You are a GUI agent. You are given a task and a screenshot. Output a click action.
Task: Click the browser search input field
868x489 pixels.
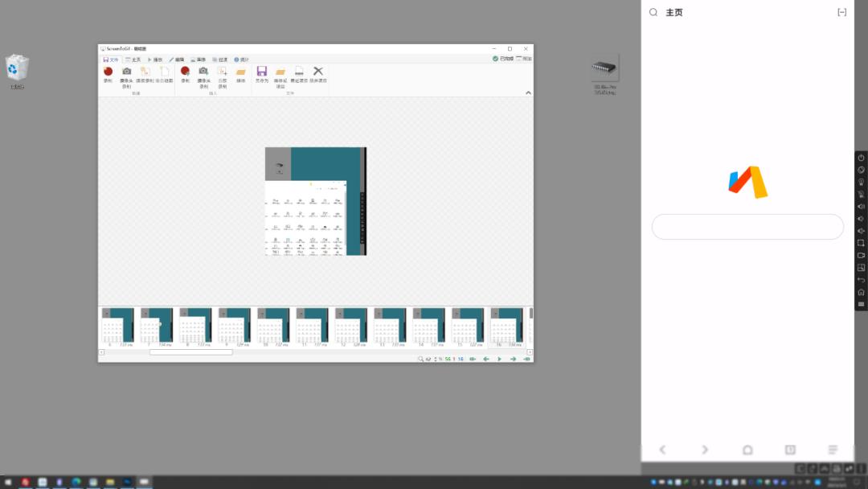click(747, 227)
